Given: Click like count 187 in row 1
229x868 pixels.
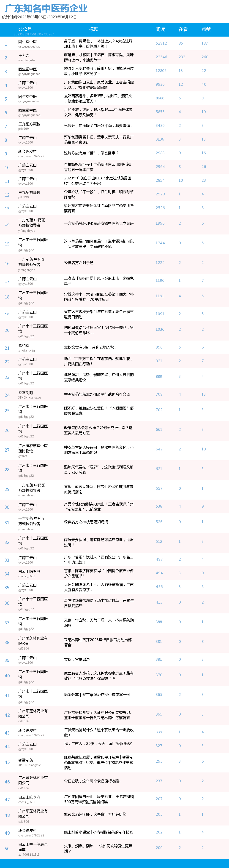Looking at the screenshot, I should tap(205, 43).
